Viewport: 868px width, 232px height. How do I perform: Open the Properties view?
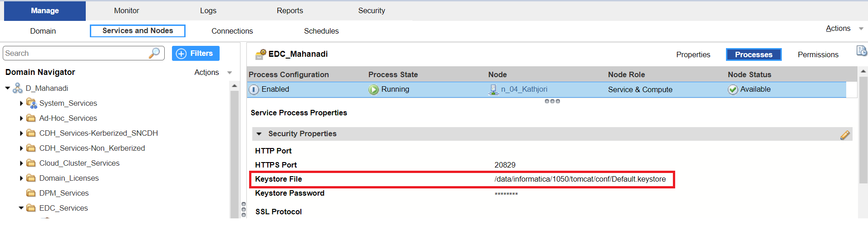click(x=693, y=54)
